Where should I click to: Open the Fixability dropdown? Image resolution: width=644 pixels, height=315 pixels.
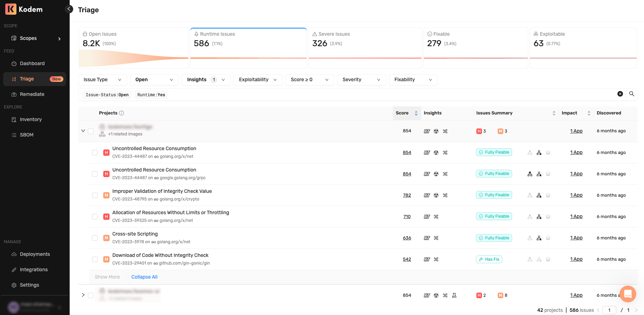tap(413, 80)
